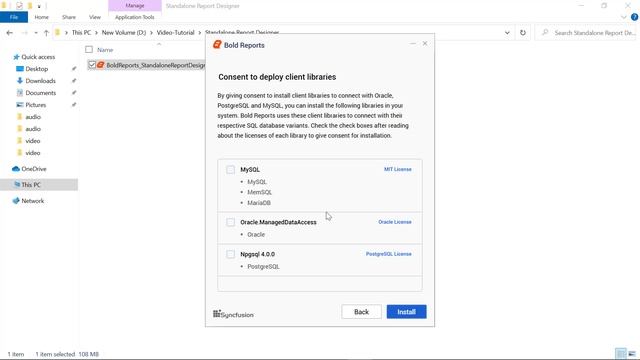Click the Downloads pin icon
Image resolution: width=640 pixels, height=360 pixels.
[x=74, y=81]
